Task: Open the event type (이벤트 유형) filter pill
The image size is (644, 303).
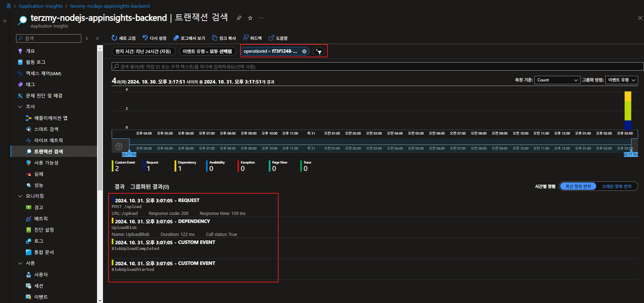Action: click(207, 51)
